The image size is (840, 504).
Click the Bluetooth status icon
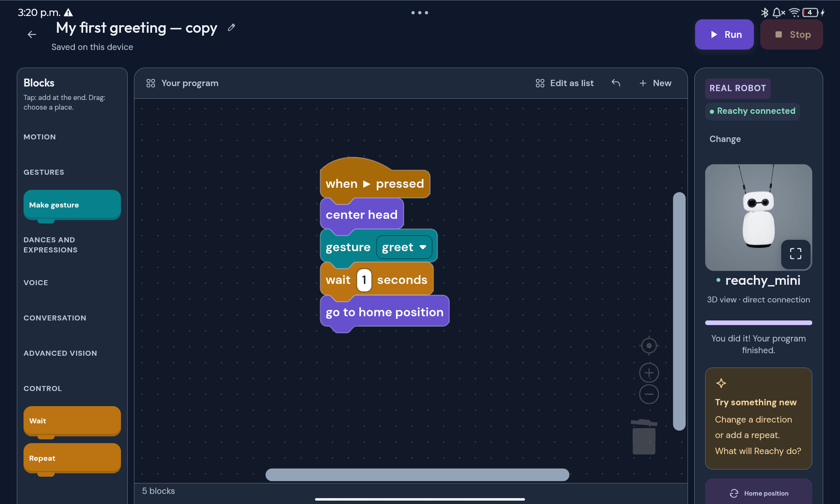tap(764, 13)
